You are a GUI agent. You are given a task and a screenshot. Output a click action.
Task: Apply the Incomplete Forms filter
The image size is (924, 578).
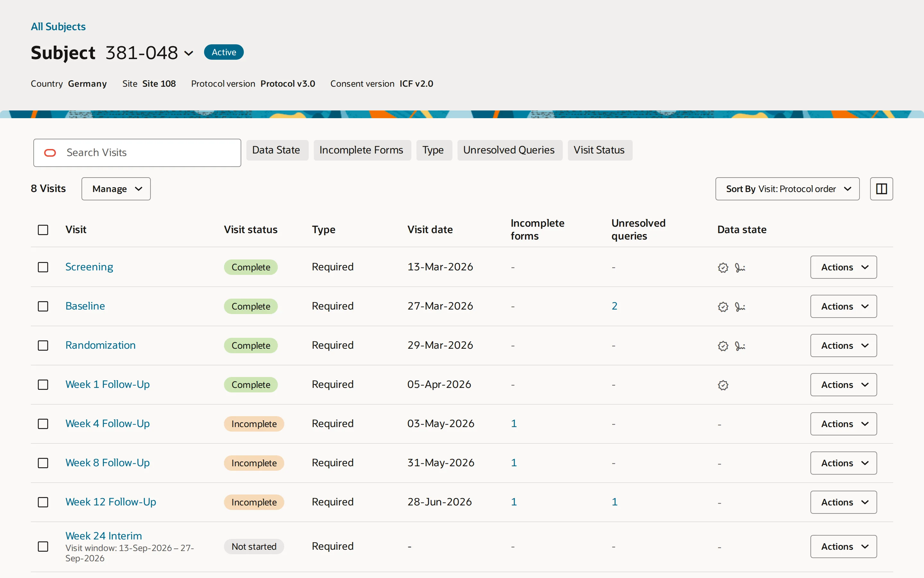click(362, 150)
